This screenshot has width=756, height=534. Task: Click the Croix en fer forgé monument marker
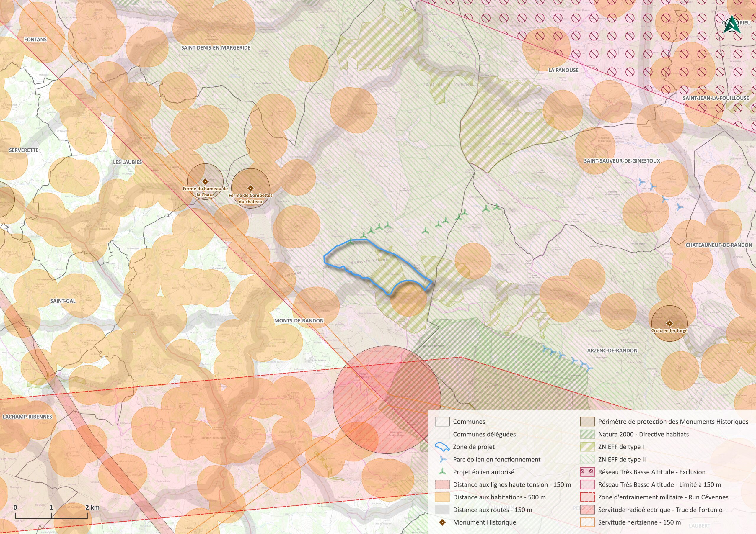[x=669, y=323]
